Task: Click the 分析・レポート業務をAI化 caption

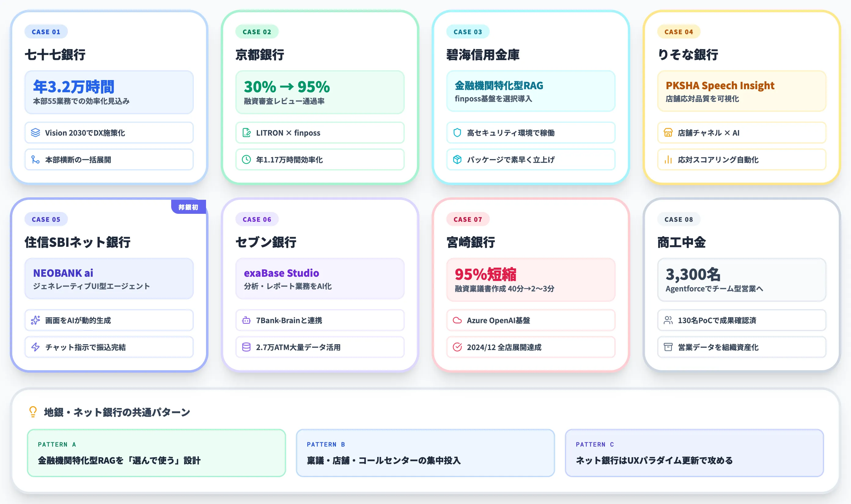Action: 288,286
